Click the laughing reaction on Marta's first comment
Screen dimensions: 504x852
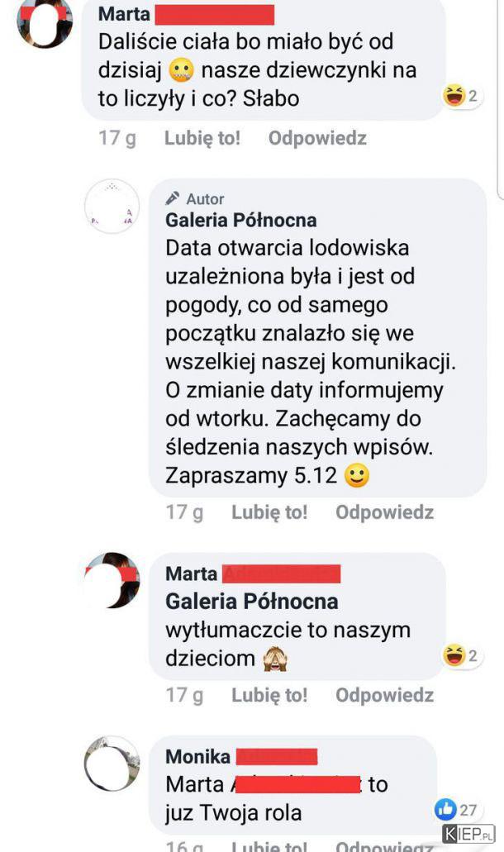[x=461, y=96]
